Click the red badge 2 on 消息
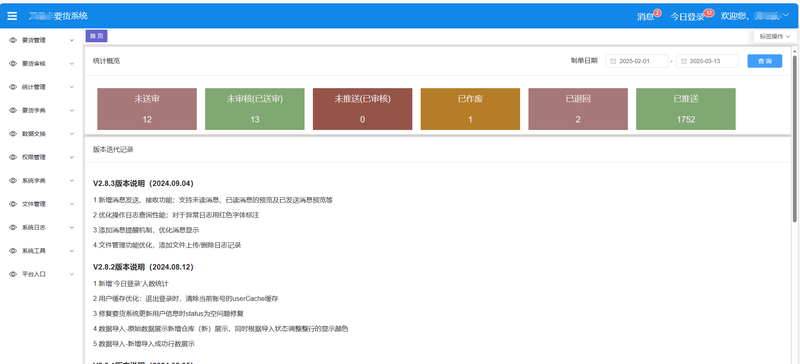This screenshot has height=364, width=800. point(657,12)
